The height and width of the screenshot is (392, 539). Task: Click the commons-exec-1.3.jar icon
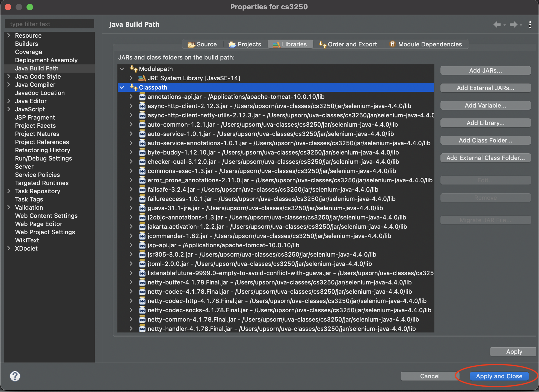[x=142, y=171]
